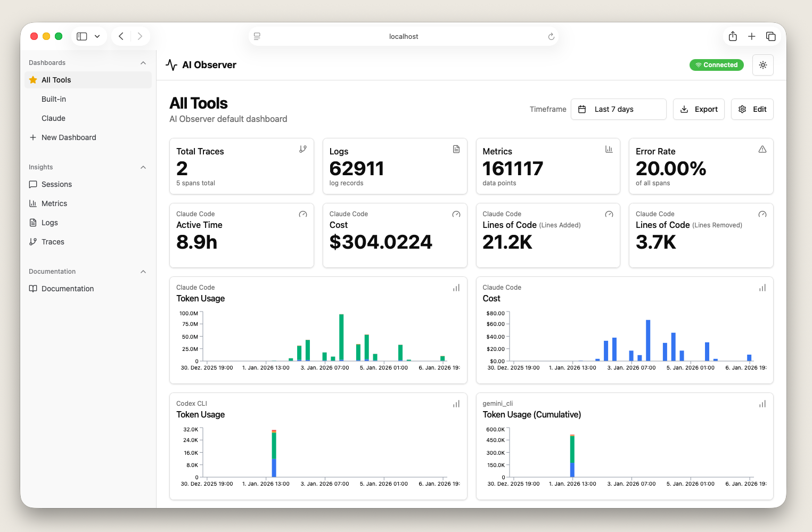
Task: Click the plus icon next to New Dashboard
Action: [x=34, y=137]
